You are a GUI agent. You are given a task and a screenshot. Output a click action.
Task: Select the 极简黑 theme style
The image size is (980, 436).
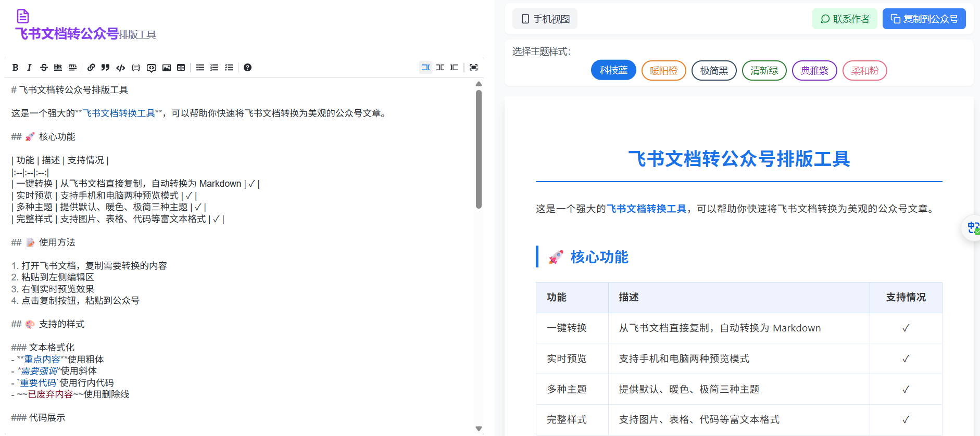click(x=714, y=70)
